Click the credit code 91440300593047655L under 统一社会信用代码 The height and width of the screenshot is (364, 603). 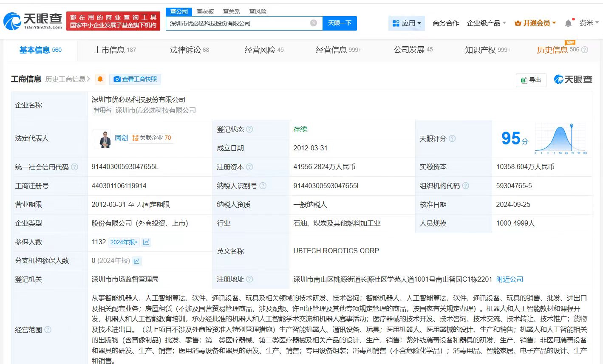click(x=125, y=167)
